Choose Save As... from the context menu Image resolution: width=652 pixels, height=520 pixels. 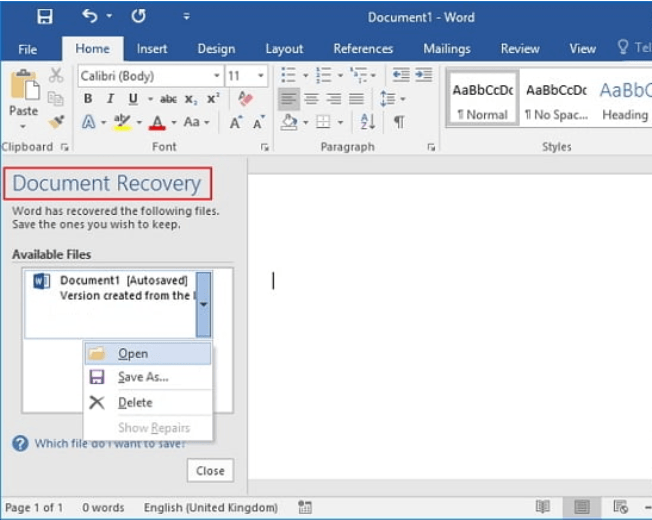pos(148,377)
